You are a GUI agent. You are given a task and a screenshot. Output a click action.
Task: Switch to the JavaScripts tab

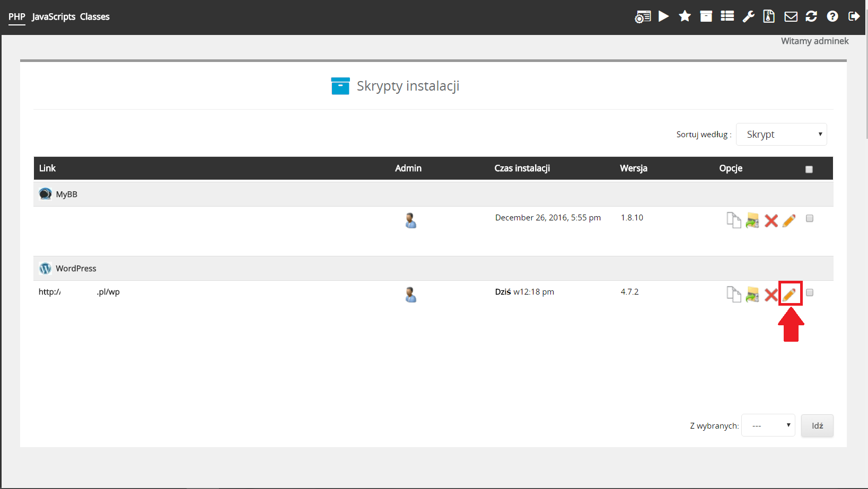point(54,17)
